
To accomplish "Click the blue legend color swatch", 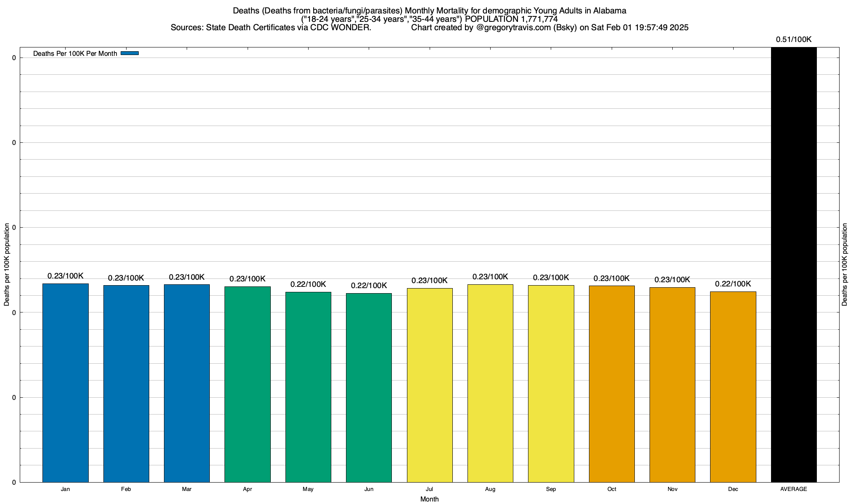I will coord(129,53).
